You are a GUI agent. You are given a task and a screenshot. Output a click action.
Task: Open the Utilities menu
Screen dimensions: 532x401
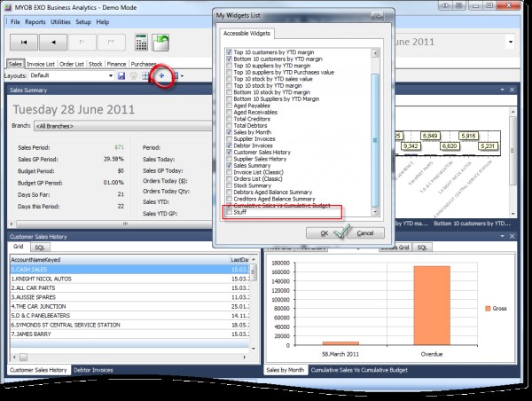(60, 22)
